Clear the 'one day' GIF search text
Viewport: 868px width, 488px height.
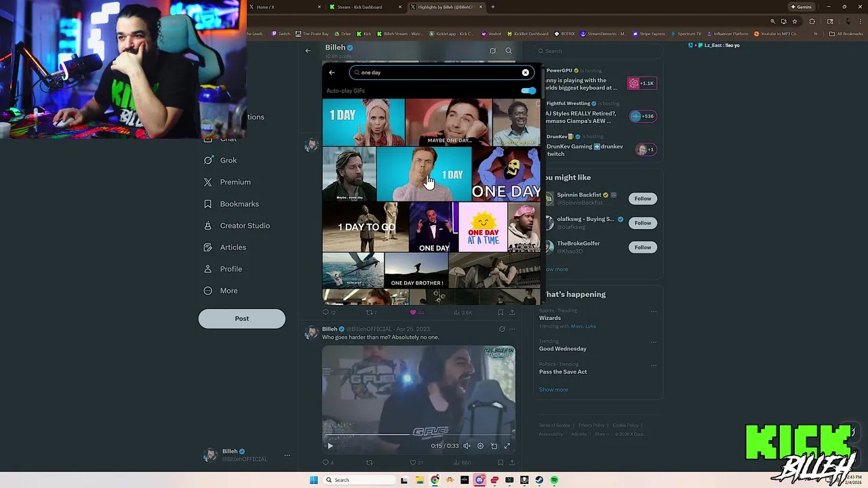[x=525, y=73]
